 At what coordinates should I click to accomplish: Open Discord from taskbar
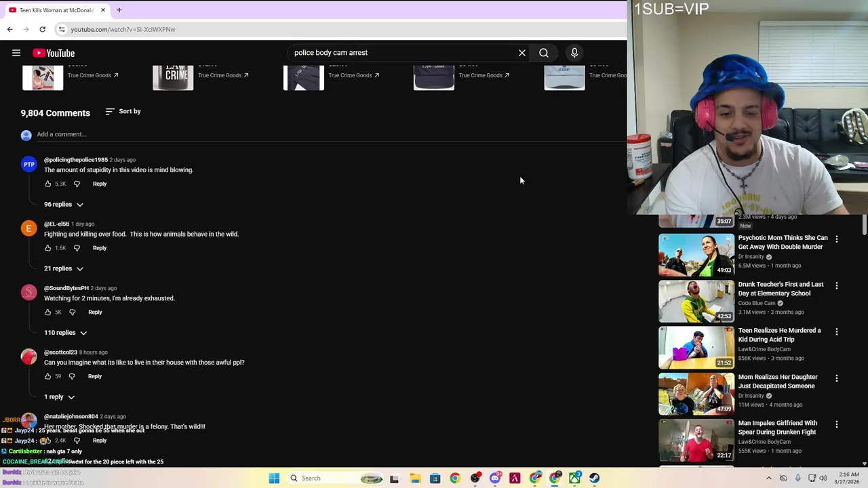[495, 479]
